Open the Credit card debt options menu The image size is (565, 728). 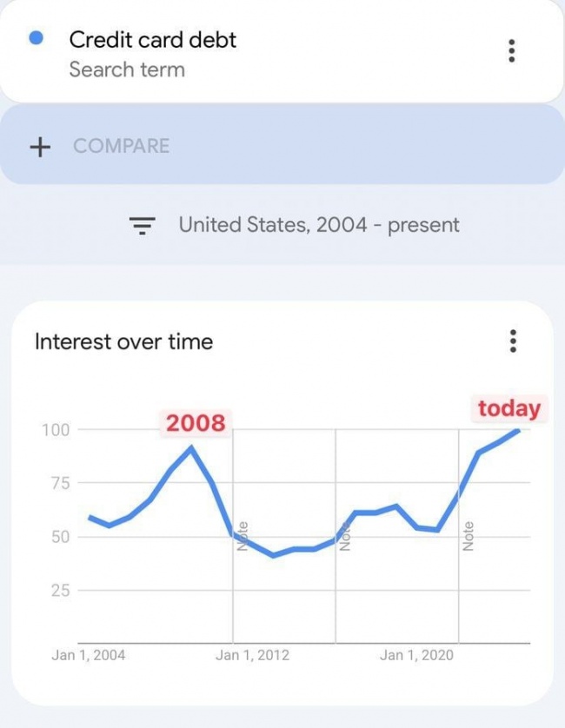point(511,51)
